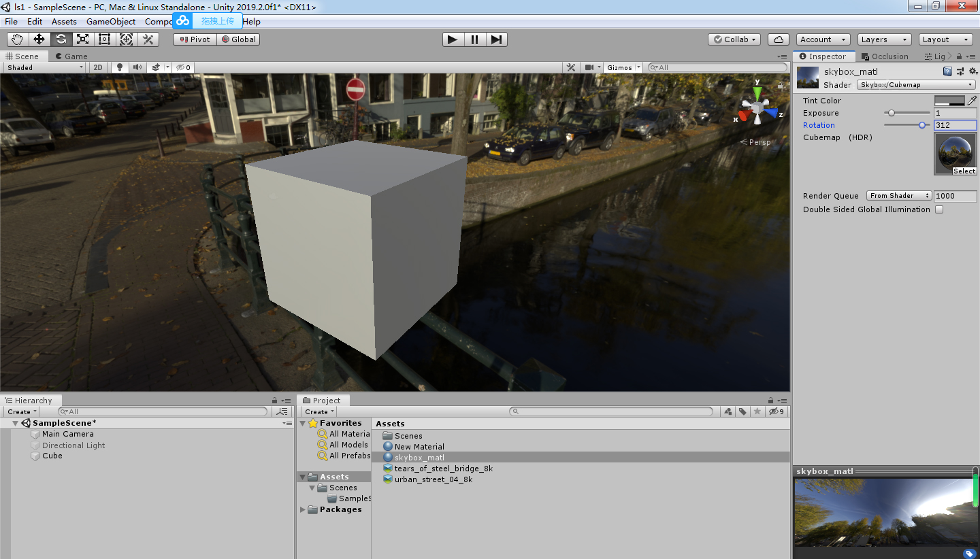The height and width of the screenshot is (559, 980).
Task: Select the Hand tool
Action: [18, 39]
